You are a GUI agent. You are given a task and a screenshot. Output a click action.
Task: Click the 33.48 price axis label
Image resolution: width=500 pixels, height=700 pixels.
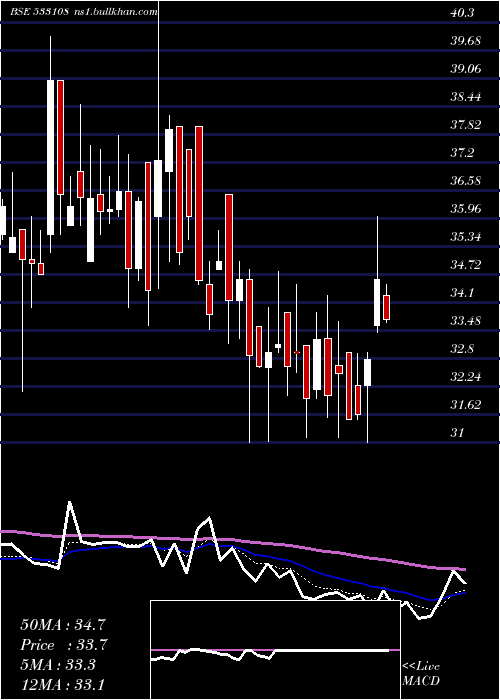pyautogui.click(x=465, y=321)
